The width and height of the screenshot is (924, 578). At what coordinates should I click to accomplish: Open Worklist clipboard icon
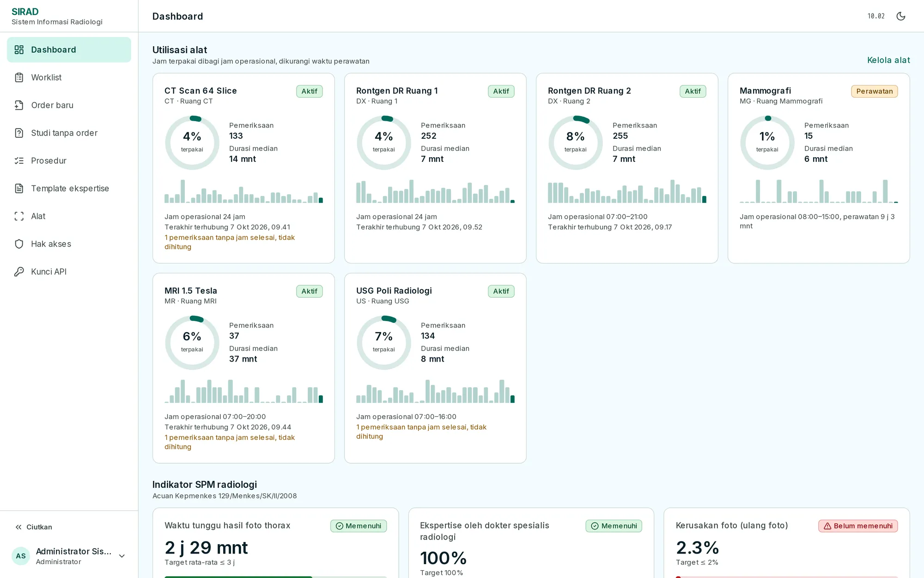pos(19,77)
